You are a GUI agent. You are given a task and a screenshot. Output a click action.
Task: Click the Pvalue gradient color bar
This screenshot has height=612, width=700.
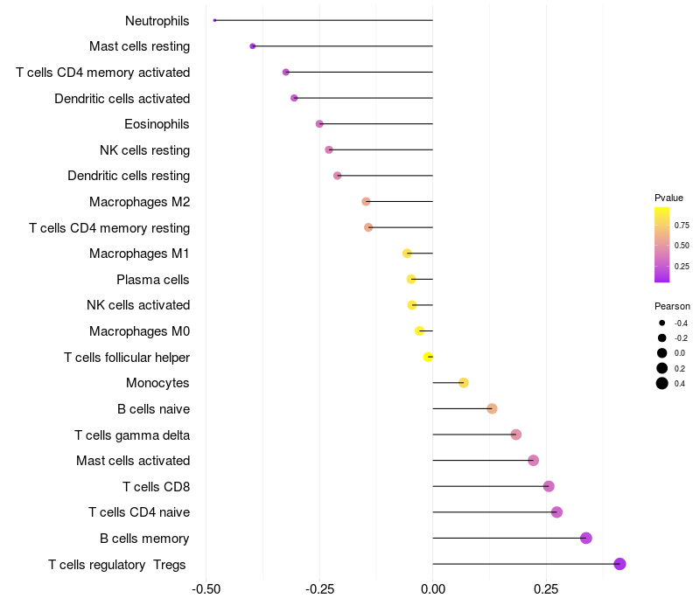click(662, 245)
